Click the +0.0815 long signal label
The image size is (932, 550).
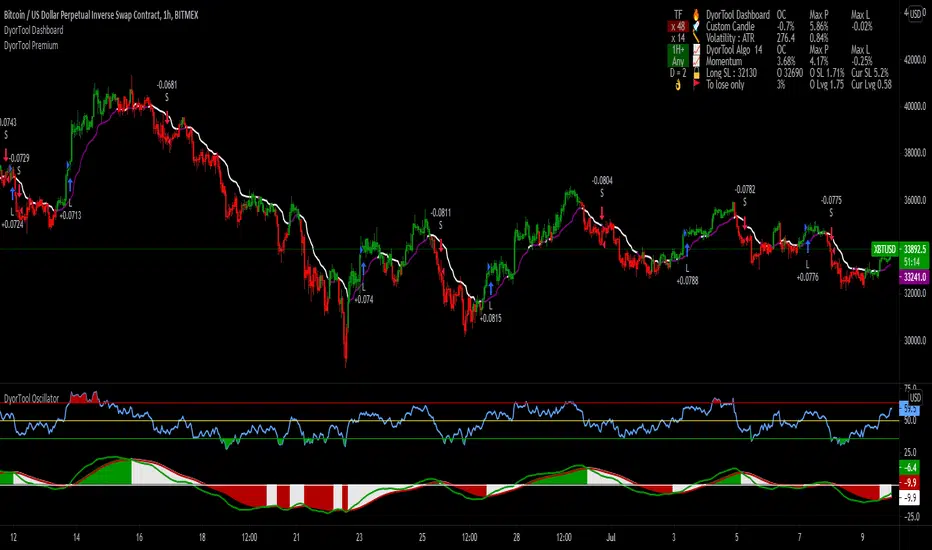(490, 318)
